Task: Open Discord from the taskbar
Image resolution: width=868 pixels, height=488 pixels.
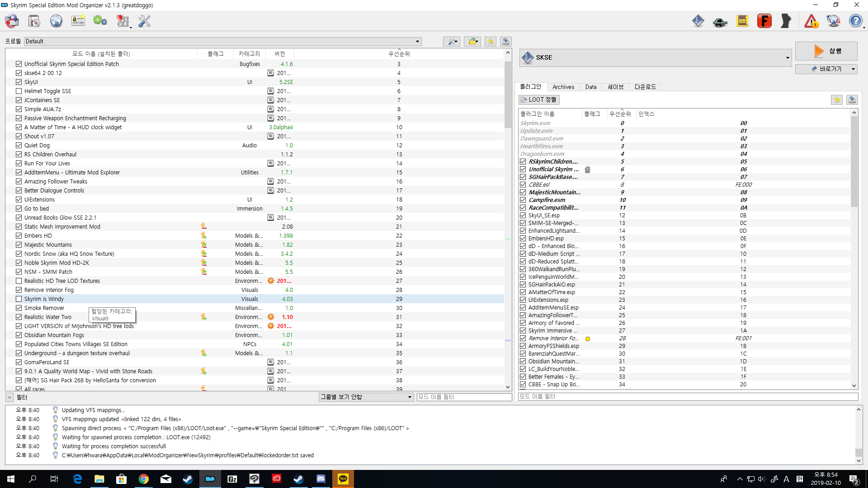Action: pos(321,479)
